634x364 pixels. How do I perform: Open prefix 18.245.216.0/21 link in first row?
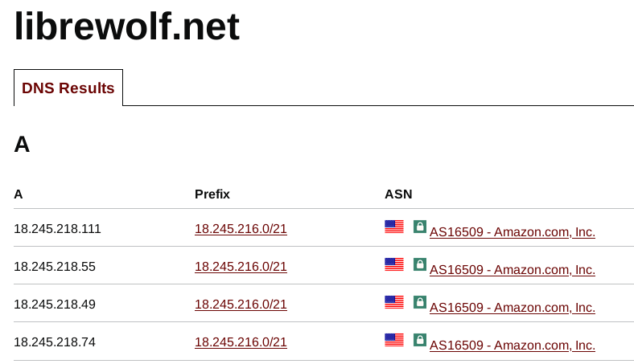pyautogui.click(x=241, y=229)
